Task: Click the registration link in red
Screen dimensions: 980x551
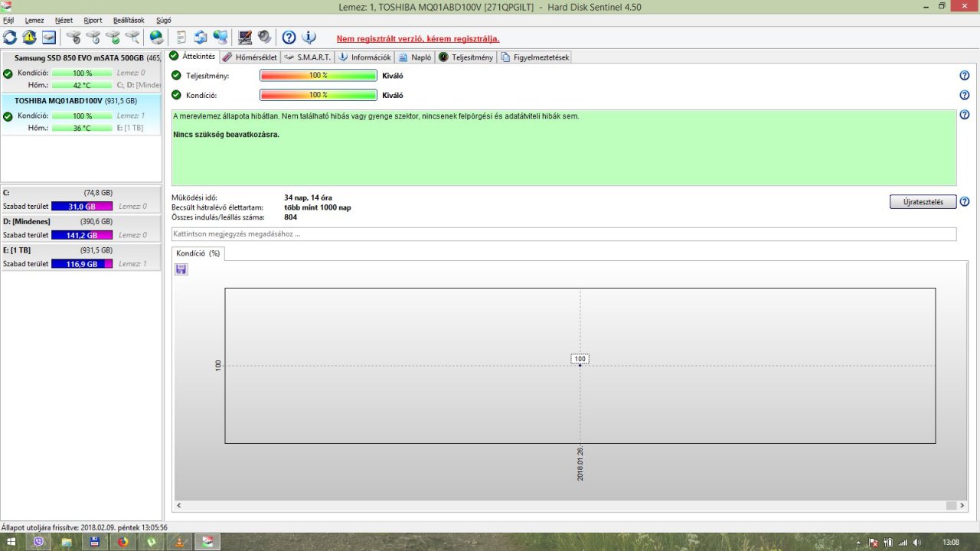Action: click(418, 38)
